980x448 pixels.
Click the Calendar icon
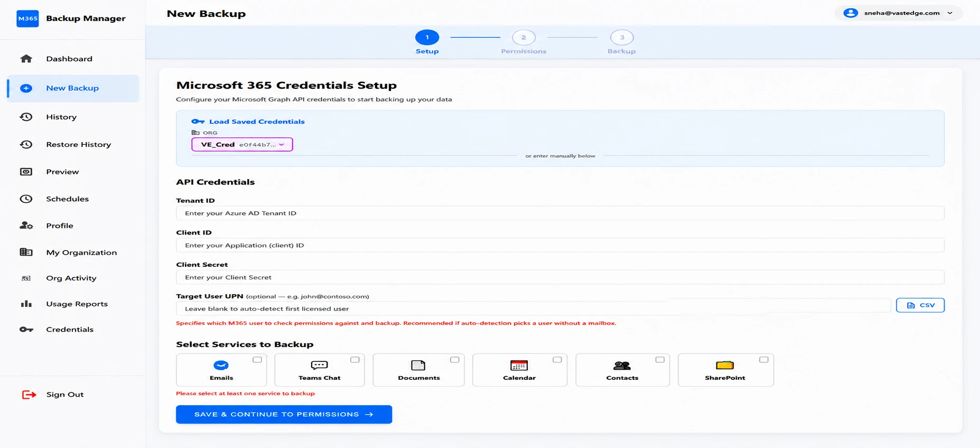(x=519, y=365)
